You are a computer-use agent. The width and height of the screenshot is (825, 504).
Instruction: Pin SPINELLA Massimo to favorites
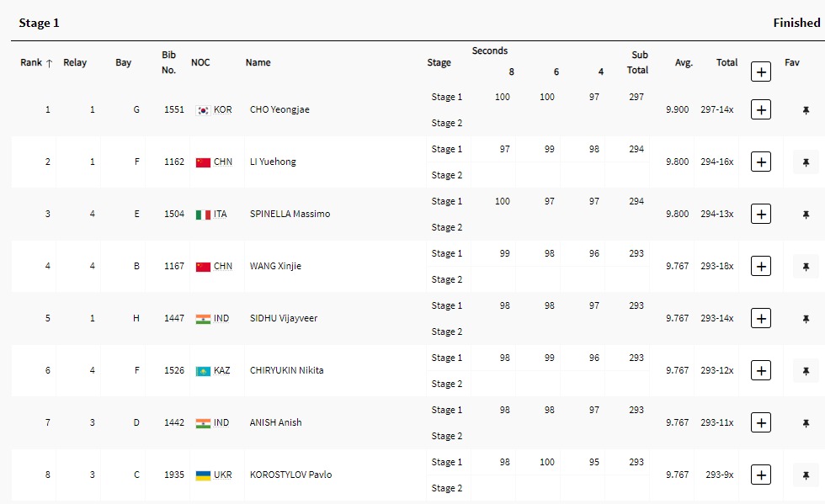[806, 215]
